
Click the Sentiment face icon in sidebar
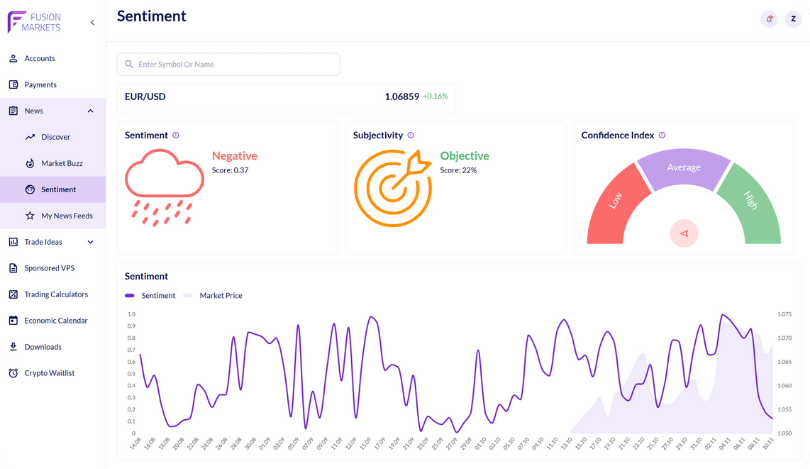[x=30, y=190]
